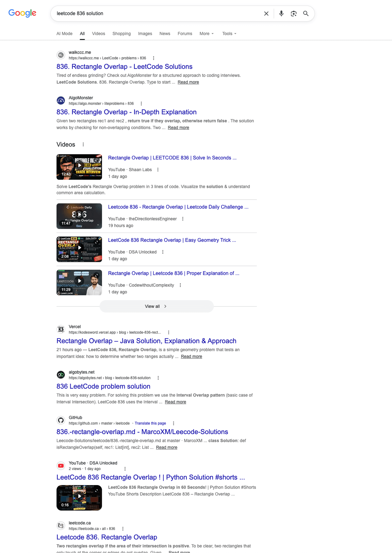Switch to AI Mode tab

pos(64,34)
